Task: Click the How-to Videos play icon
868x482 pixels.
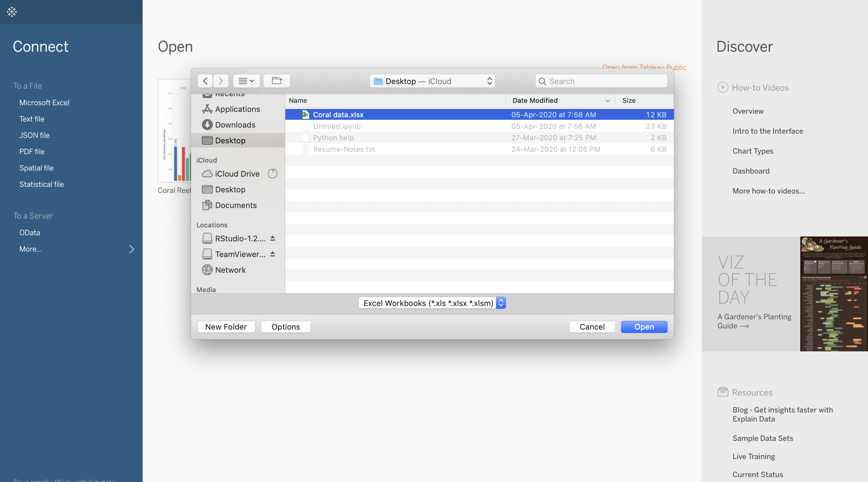Action: [x=722, y=87]
